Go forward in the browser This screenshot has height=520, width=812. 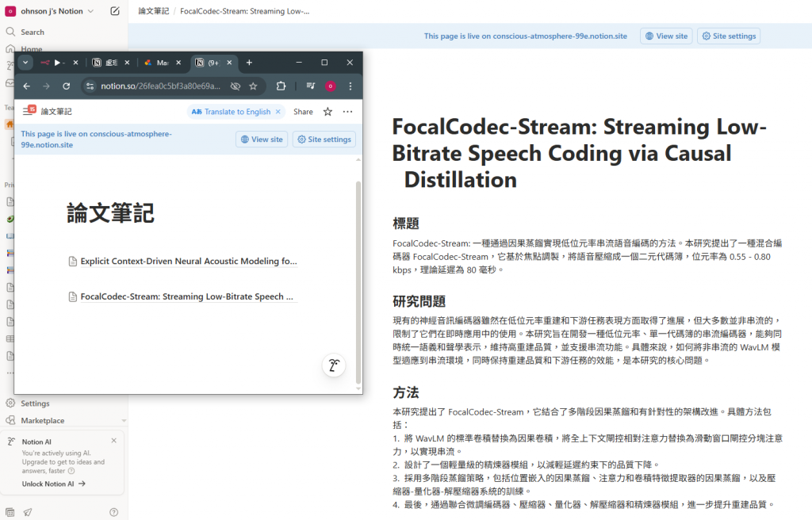click(46, 86)
